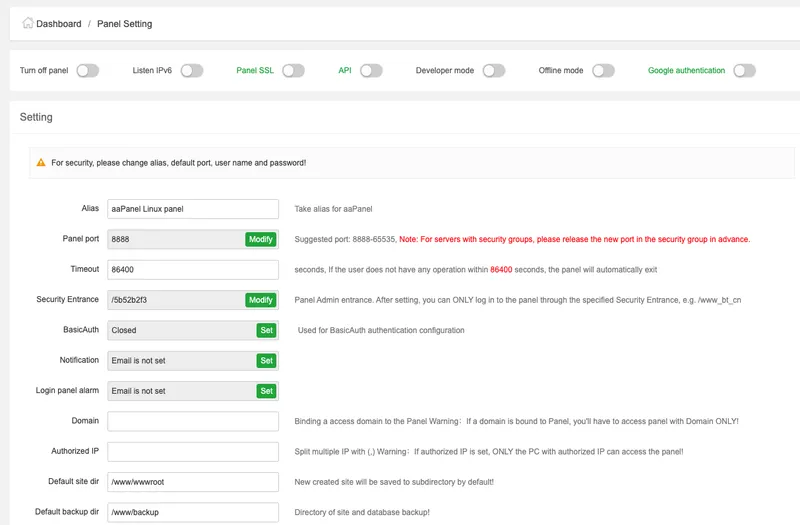Click Set button for BasicAuth
The image size is (800, 525).
point(267,330)
